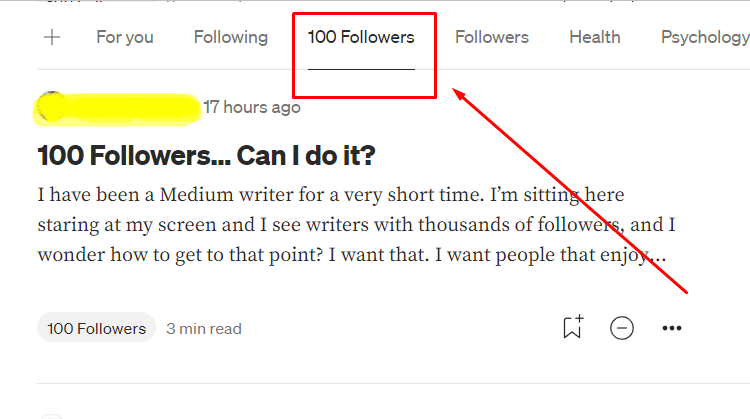Screen dimensions: 750x419
Task: Select the 100 Followers tab
Action: coord(361,37)
